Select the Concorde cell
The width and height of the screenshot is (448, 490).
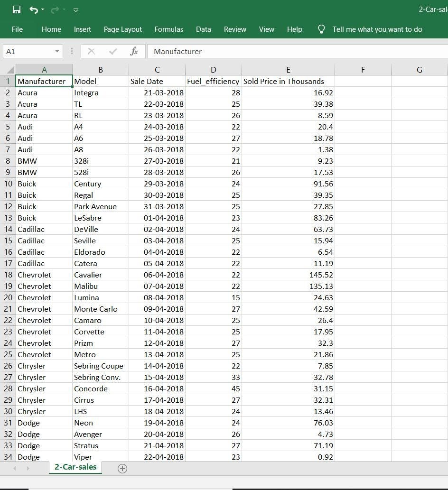[100, 388]
